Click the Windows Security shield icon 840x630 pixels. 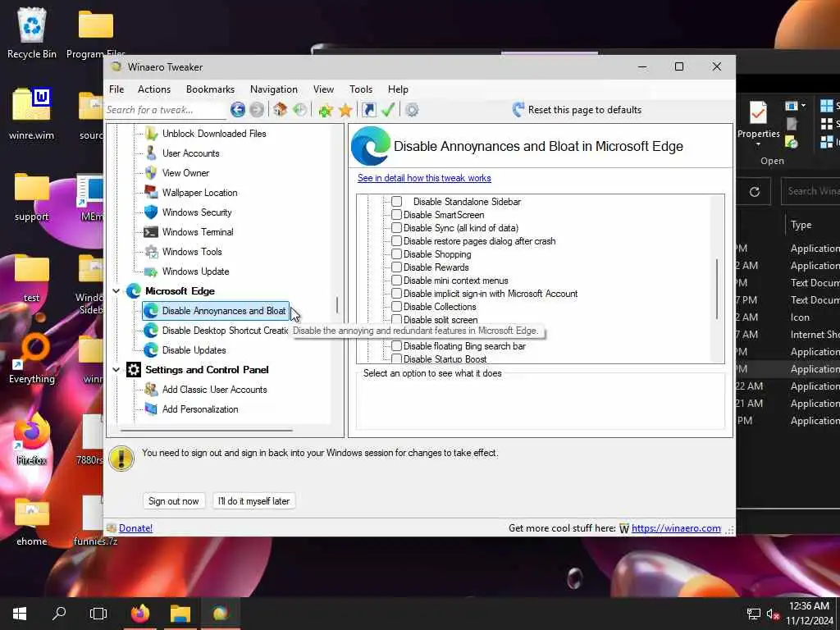click(151, 212)
